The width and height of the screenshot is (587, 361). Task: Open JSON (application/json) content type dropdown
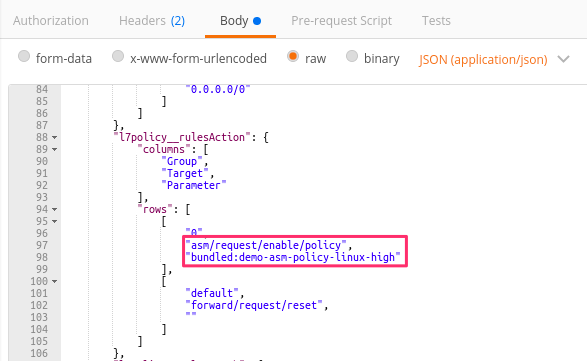tap(483, 60)
